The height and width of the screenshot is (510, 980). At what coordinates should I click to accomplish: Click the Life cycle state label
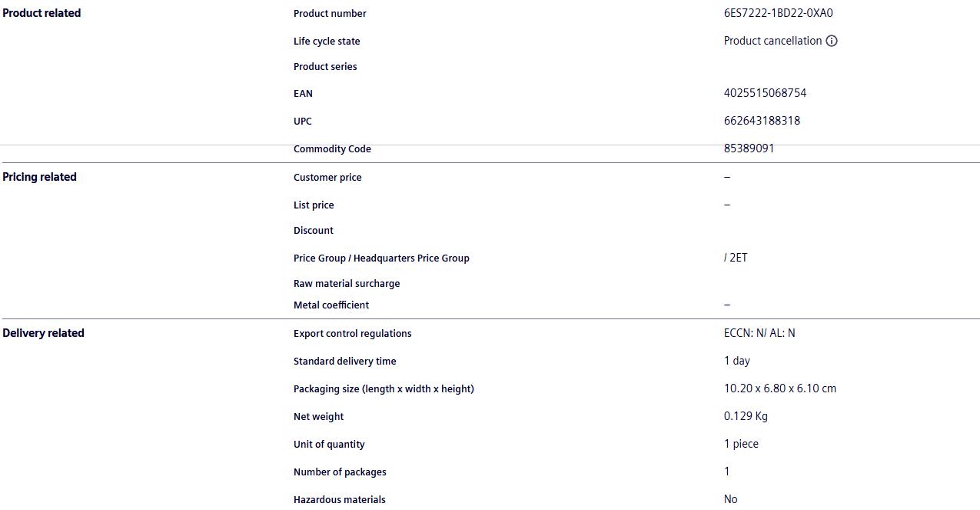point(327,42)
